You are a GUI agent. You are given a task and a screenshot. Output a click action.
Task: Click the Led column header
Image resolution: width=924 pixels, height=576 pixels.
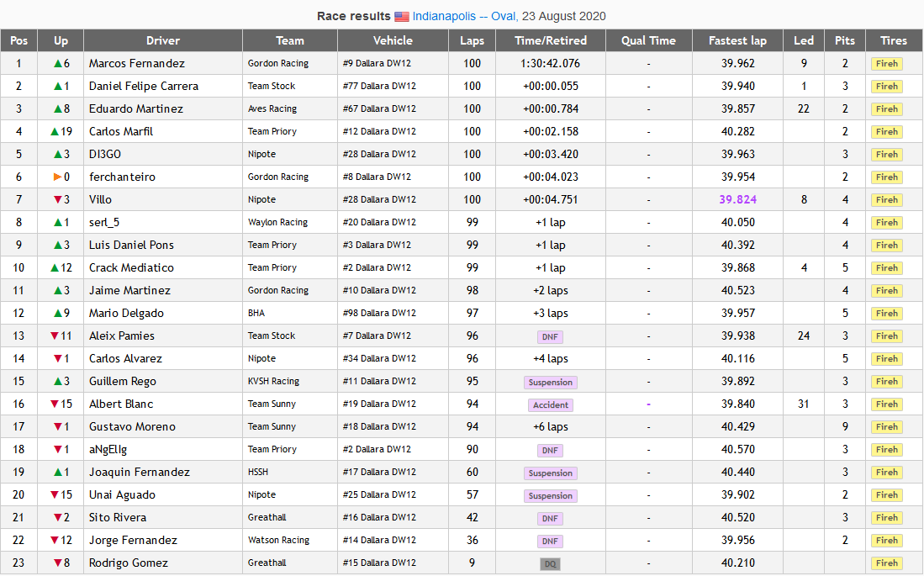[x=804, y=40]
